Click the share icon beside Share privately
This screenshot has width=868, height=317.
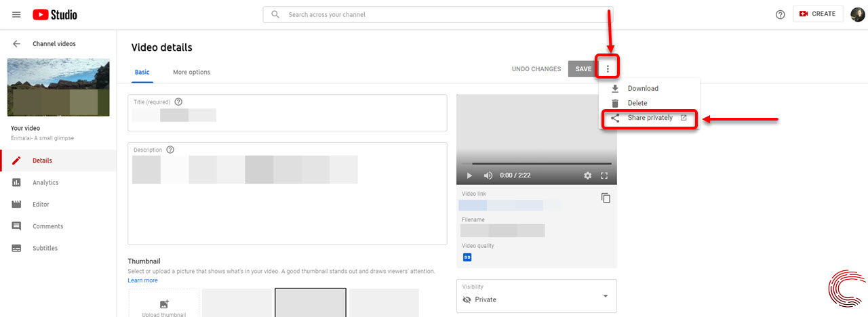615,118
